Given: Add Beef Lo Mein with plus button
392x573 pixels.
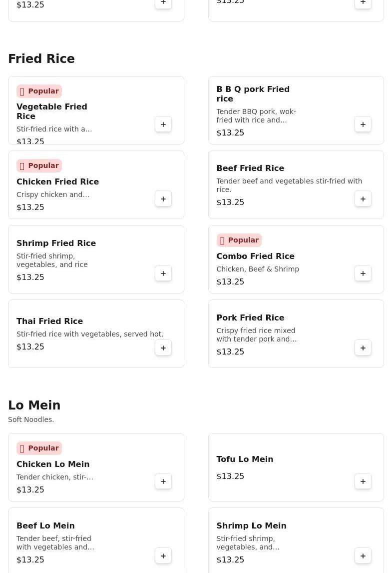Looking at the screenshot, I should (x=163, y=556).
